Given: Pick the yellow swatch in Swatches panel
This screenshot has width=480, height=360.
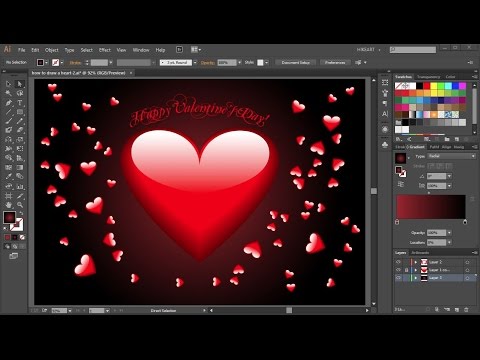Looking at the screenshot, I should 434,86.
